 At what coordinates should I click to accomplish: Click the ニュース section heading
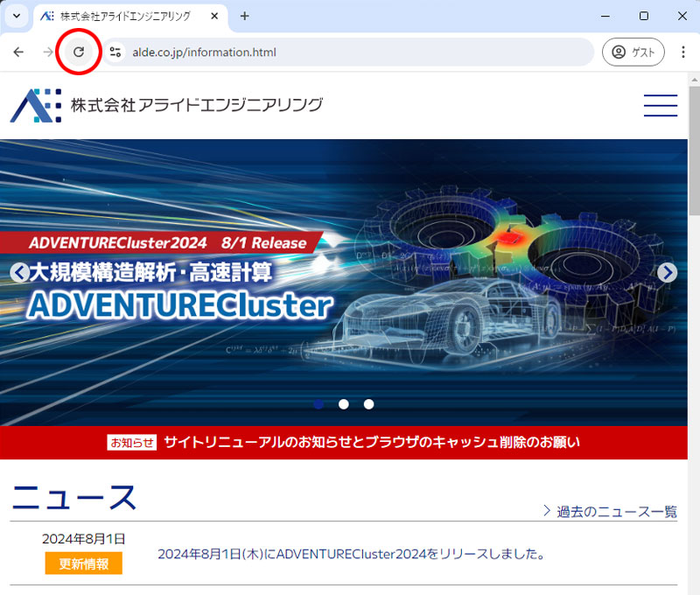(x=74, y=497)
